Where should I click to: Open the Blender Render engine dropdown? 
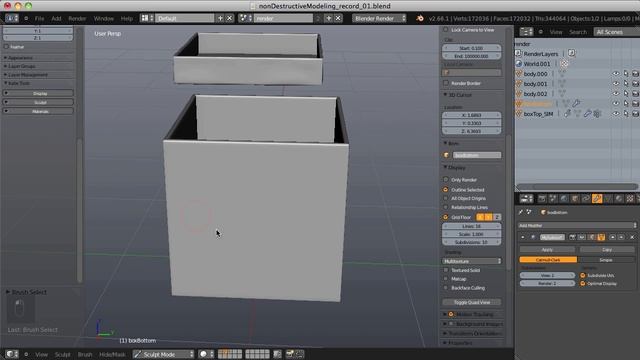pos(380,18)
